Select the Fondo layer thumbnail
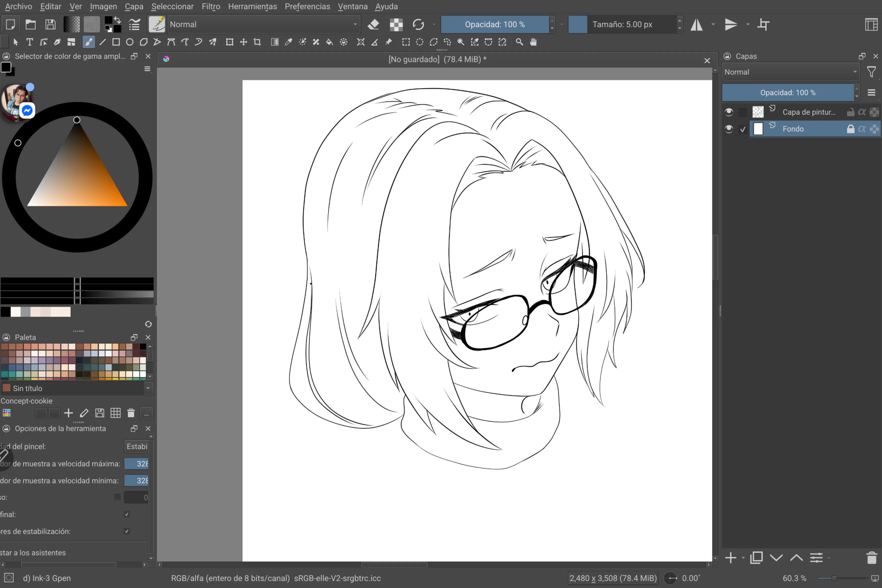The image size is (882, 588). coord(758,129)
